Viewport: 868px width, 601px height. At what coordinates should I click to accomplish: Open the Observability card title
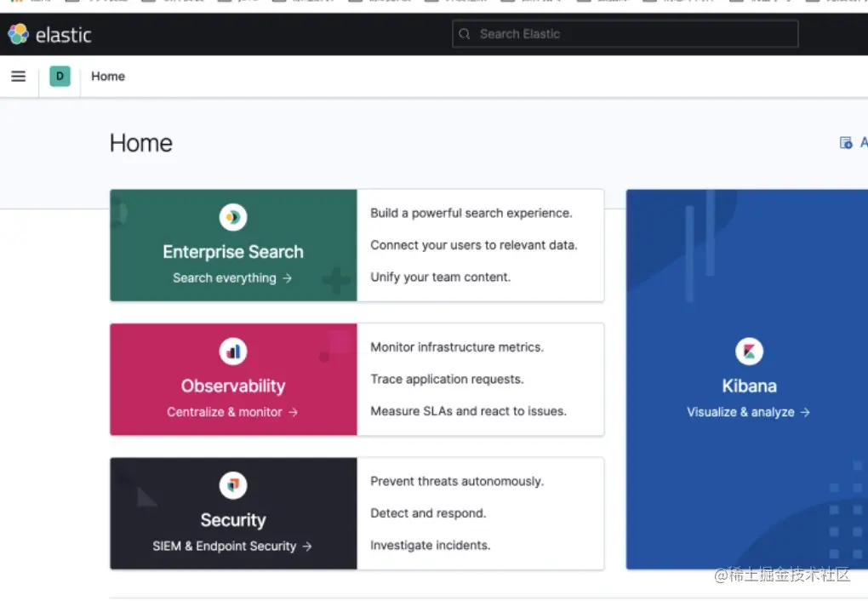[233, 386]
